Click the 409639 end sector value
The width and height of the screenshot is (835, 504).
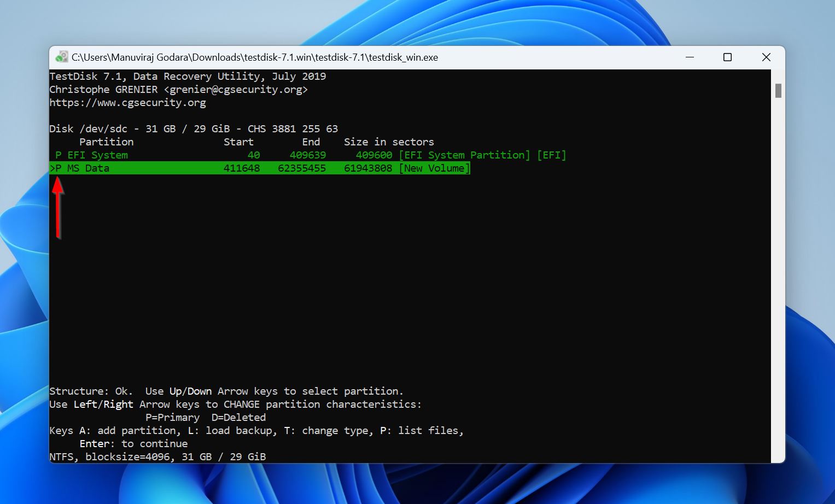pos(308,155)
